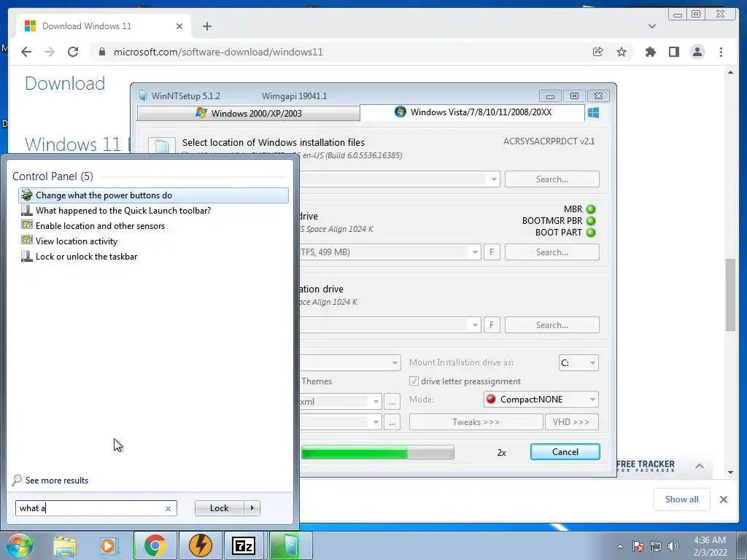Screen dimensions: 747x560
Task: Click the BOOT PART green status light
Action: point(591,233)
